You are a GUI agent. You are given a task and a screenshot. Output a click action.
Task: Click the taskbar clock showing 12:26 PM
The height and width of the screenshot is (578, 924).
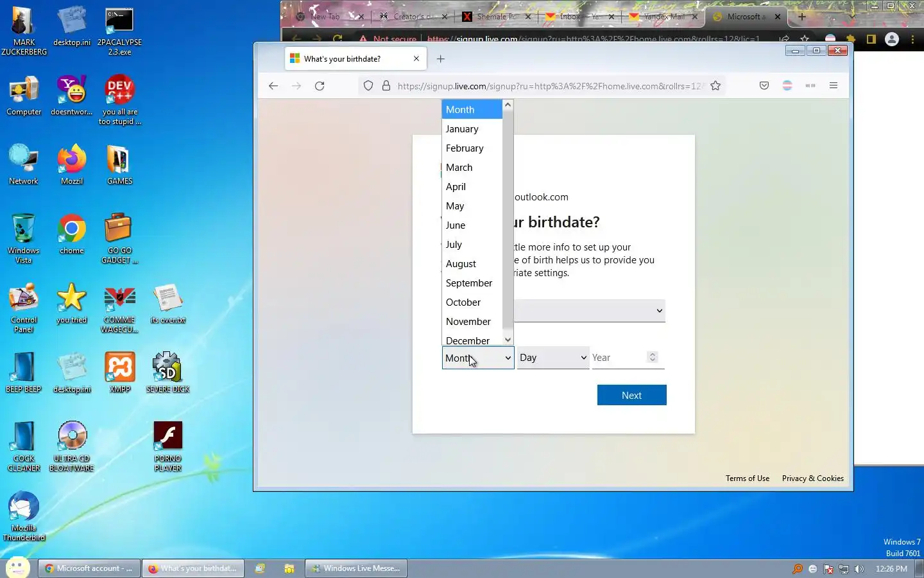(891, 569)
